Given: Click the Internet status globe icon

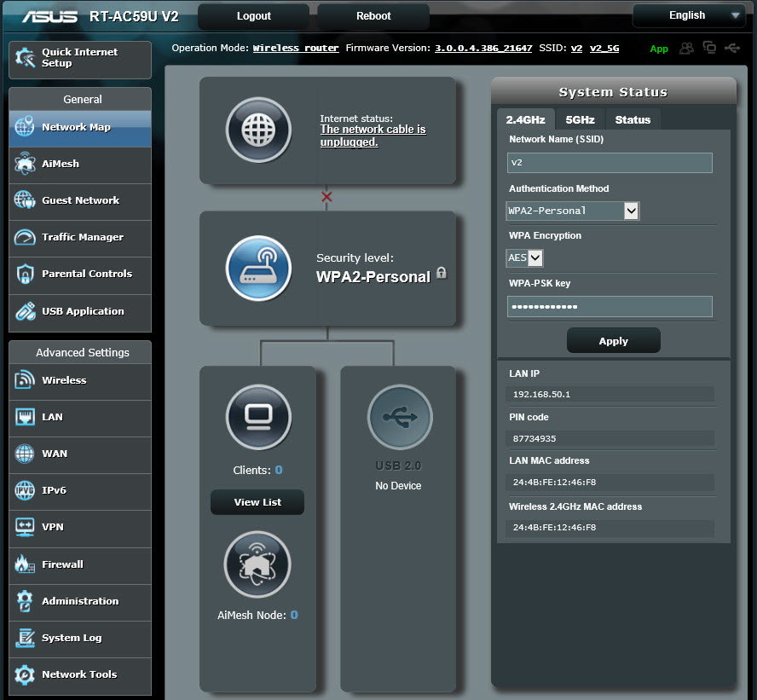Looking at the screenshot, I should click(258, 130).
